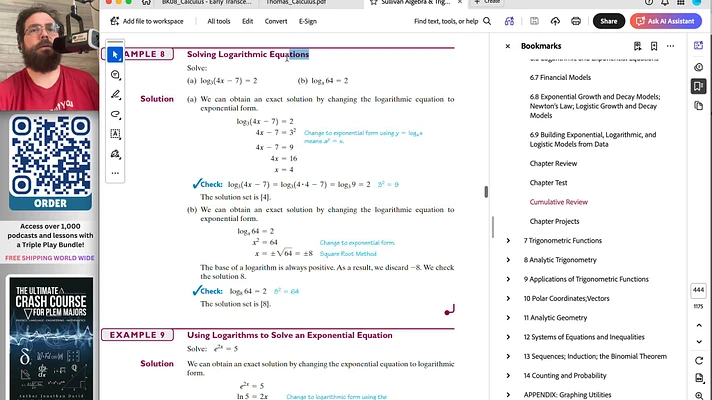Open the All tools menu
This screenshot has width=712, height=400.
point(218,21)
